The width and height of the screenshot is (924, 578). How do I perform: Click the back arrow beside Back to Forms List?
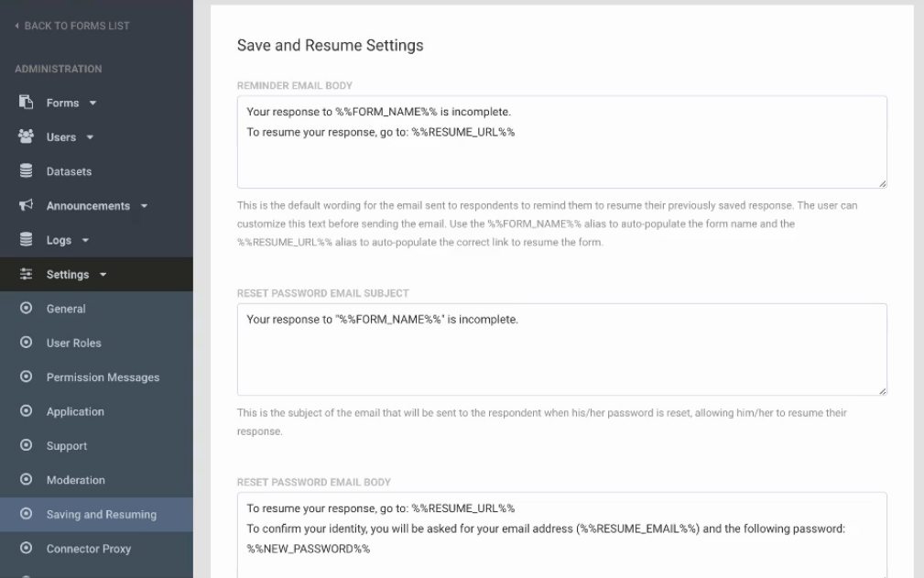coord(16,26)
